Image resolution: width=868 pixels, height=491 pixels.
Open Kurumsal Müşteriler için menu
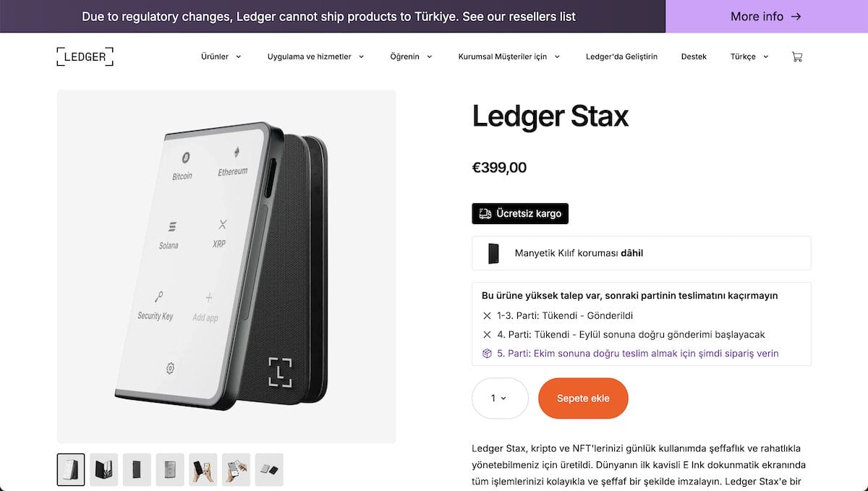click(509, 56)
